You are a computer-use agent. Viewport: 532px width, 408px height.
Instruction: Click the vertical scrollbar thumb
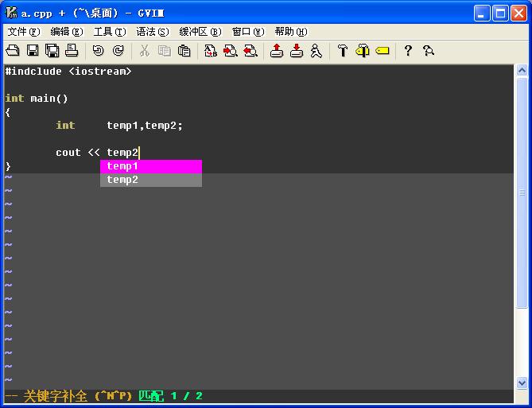point(522,192)
